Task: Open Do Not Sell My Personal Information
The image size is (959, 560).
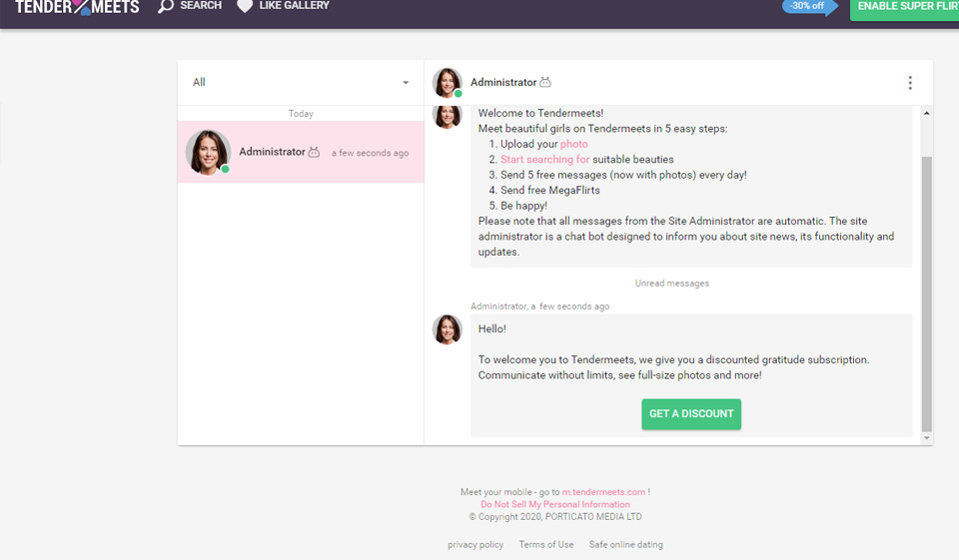Action: [x=555, y=504]
